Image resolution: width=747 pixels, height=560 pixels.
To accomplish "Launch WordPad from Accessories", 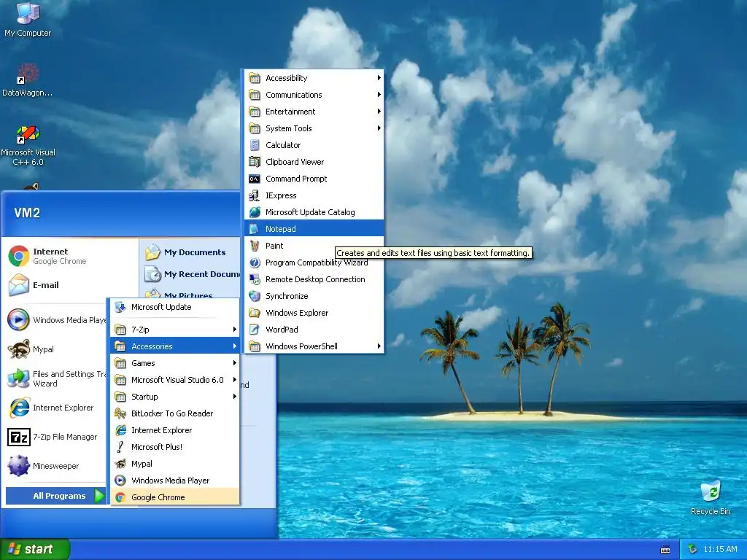I will coord(314,330).
